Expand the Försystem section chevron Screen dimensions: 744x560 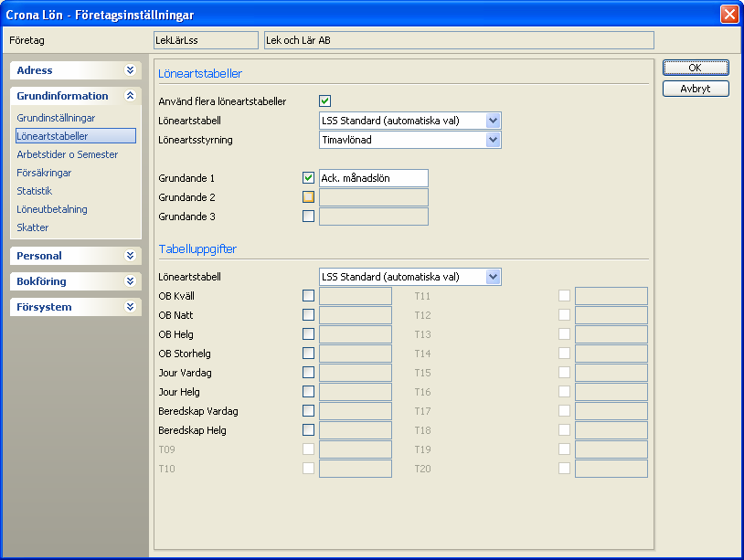[130, 307]
